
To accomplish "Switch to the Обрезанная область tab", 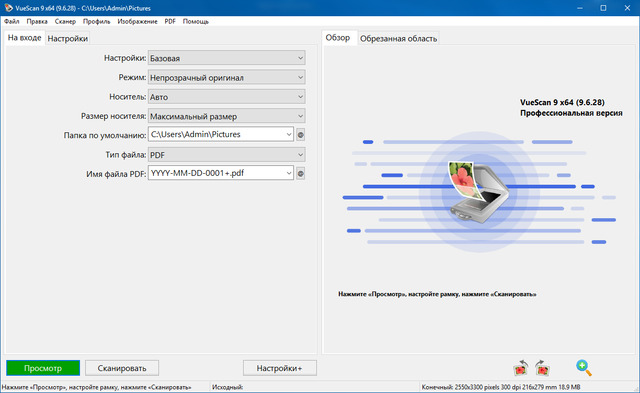I will [x=398, y=38].
